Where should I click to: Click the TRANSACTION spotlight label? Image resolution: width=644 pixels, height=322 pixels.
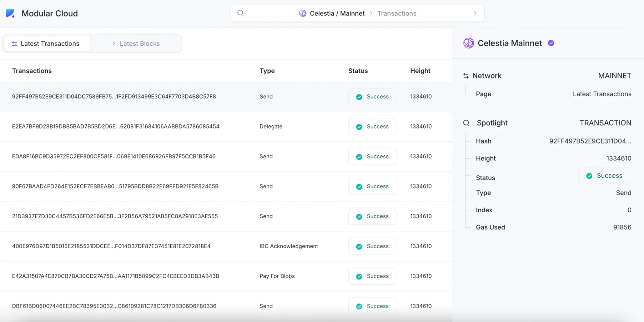pos(605,123)
